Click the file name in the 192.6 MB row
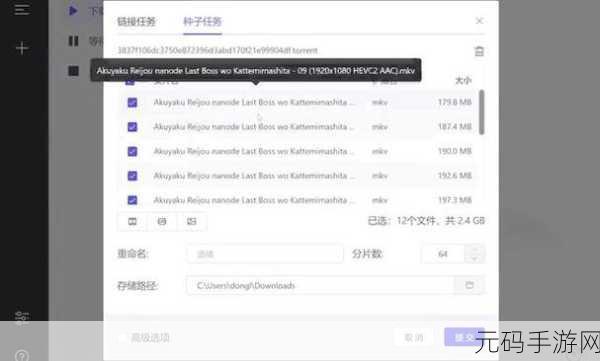This screenshot has height=361, width=600. point(254,176)
